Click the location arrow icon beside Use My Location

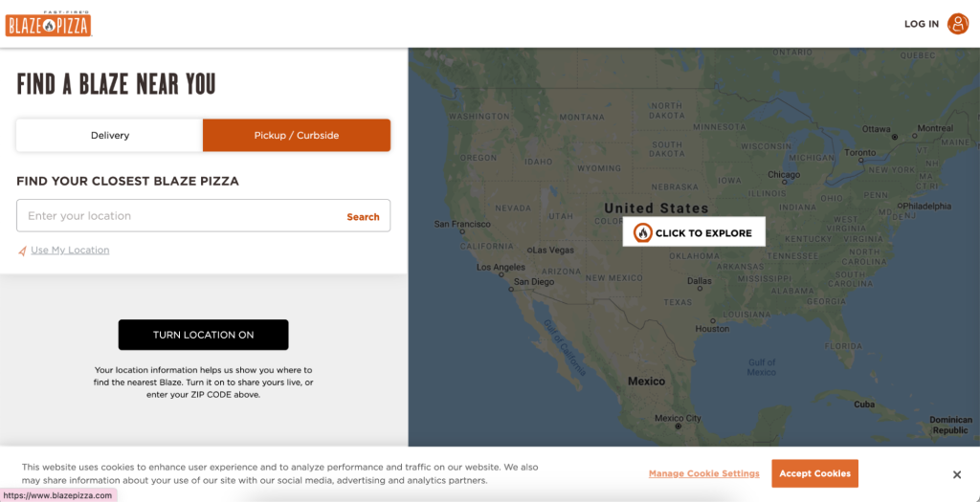click(x=23, y=251)
